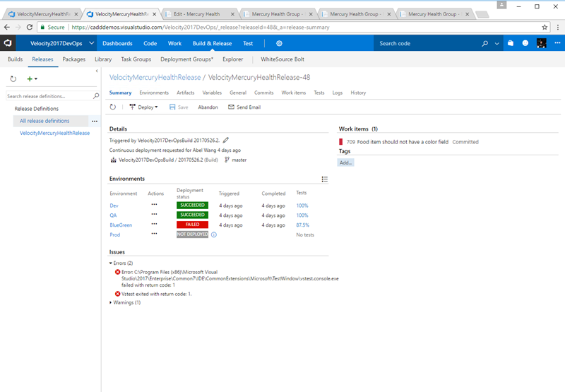Open the Code hub
Viewport: 565px width, 392px height.
[x=150, y=43]
